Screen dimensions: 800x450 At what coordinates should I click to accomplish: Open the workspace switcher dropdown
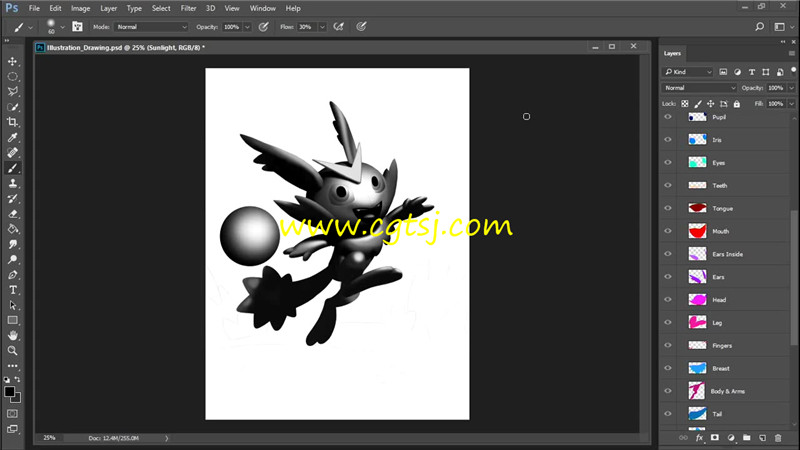tap(782, 27)
